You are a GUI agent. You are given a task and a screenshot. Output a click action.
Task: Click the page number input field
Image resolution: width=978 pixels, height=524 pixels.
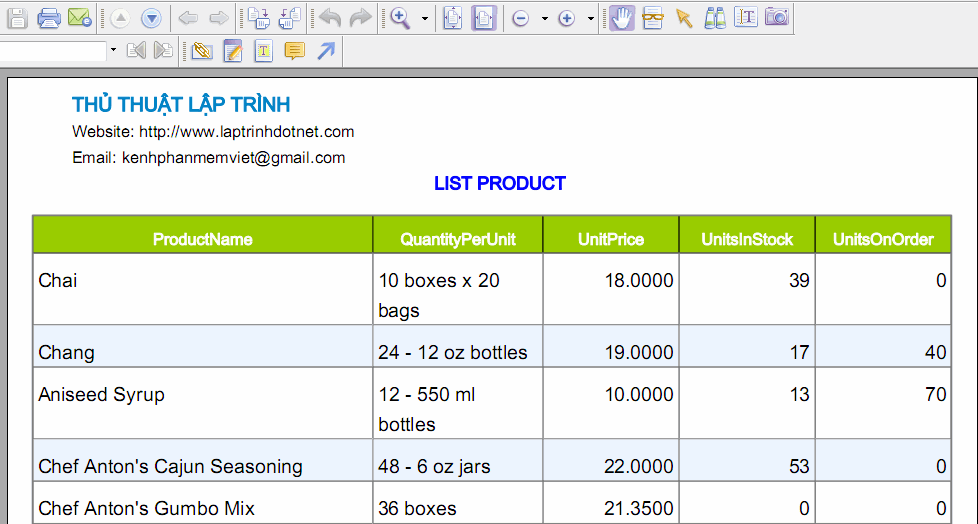click(x=53, y=51)
